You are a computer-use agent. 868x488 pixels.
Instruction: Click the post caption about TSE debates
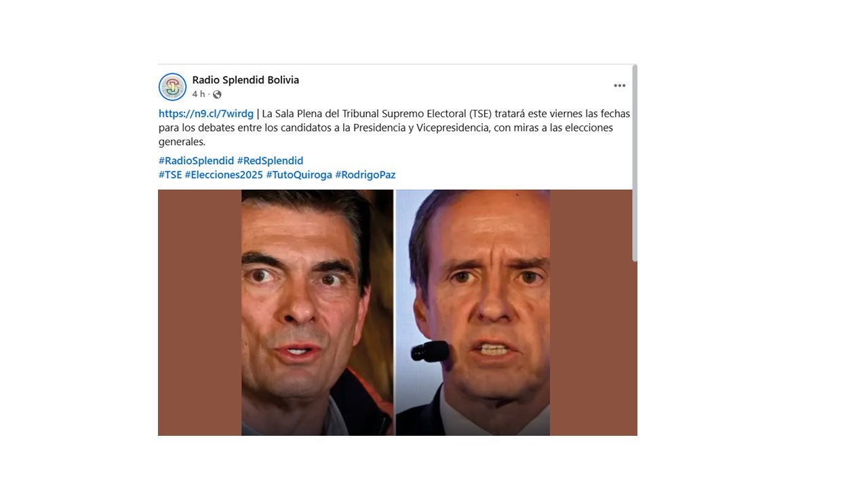[395, 127]
